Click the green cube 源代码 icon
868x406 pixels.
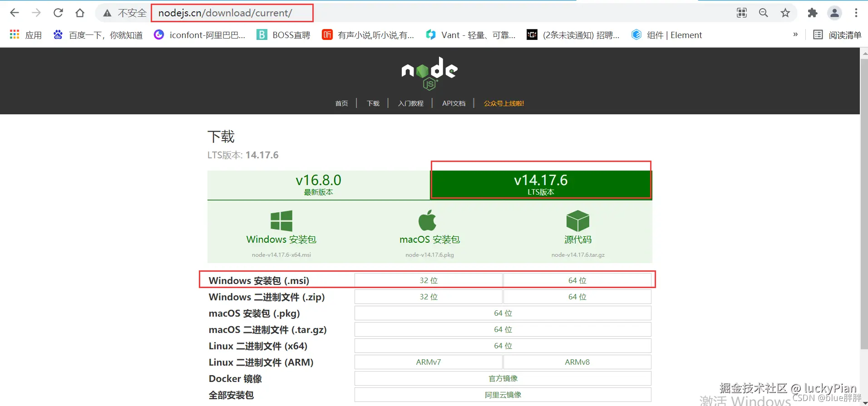point(578,221)
